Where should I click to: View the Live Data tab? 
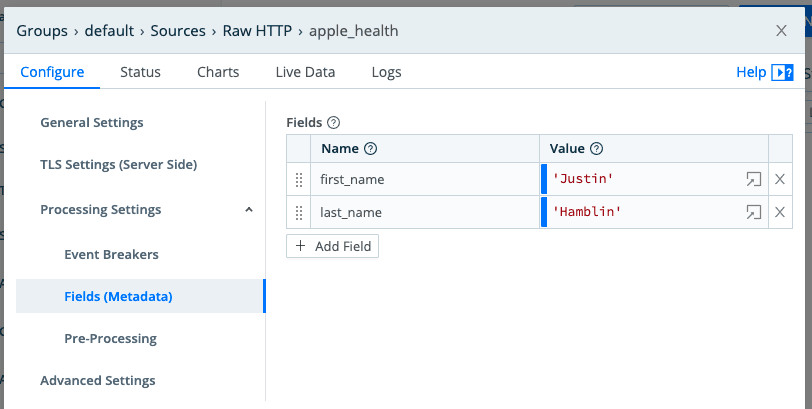(305, 72)
